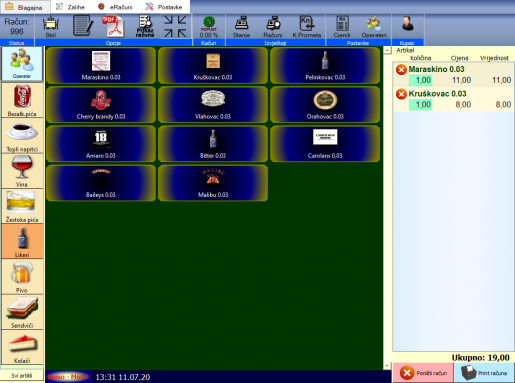Open the K.Prometa report icon
Image resolution: width=515 pixels, height=383 pixels.
point(306,27)
